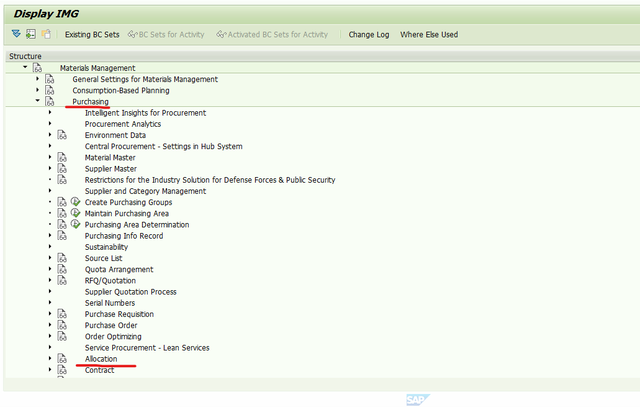640x407 pixels.
Task: Select the Allocation tree item
Action: [101, 358]
